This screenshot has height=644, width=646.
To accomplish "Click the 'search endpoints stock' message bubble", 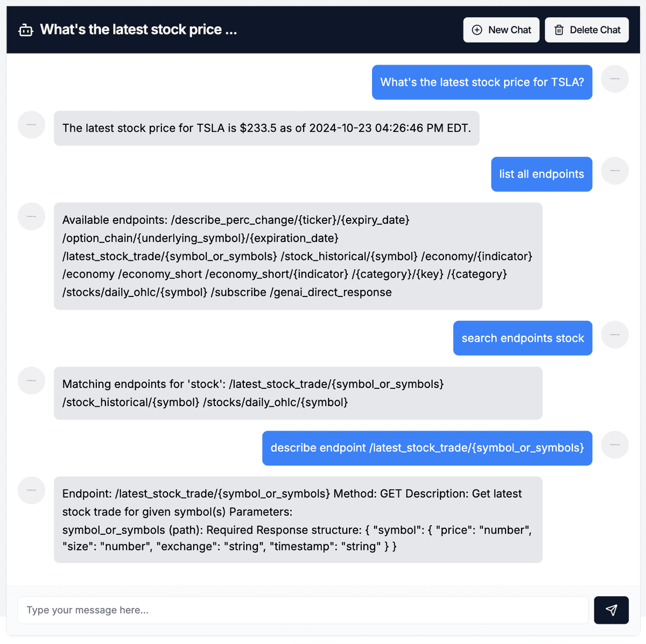I will point(522,338).
